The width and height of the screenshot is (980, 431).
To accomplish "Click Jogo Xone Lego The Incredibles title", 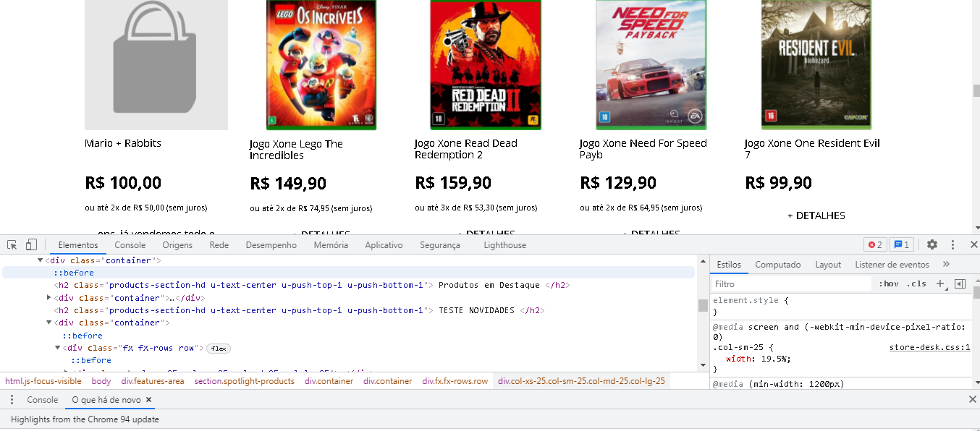I will click(x=296, y=150).
